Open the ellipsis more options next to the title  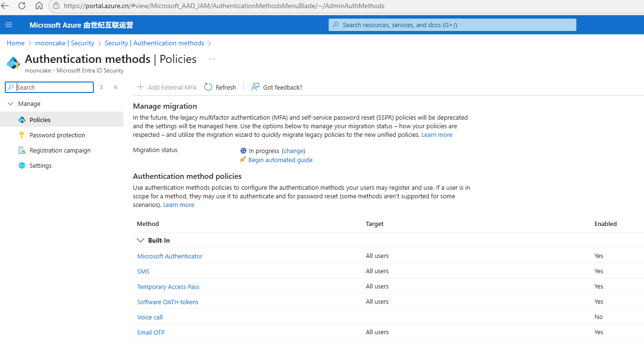212,59
